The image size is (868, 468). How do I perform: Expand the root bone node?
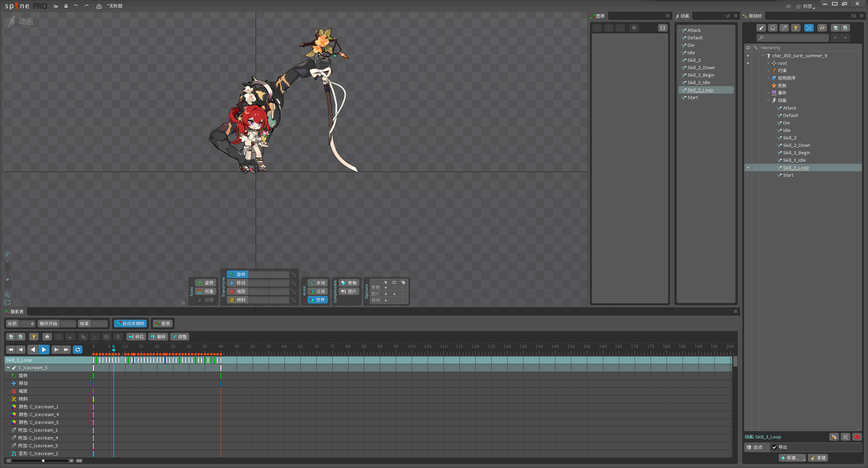769,63
